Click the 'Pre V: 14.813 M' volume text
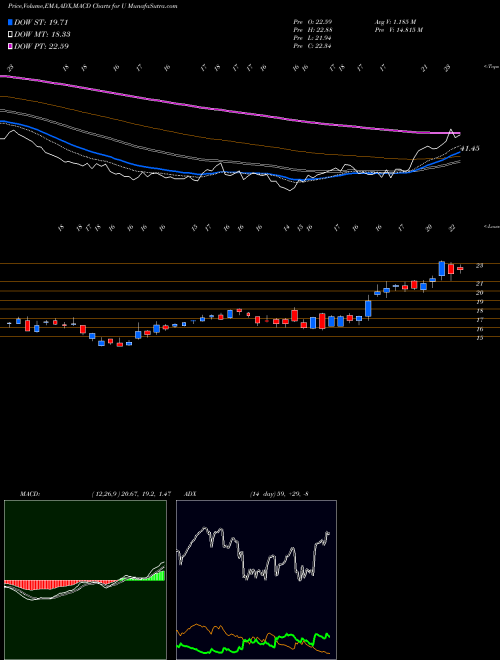500x660 pixels. tap(398, 30)
